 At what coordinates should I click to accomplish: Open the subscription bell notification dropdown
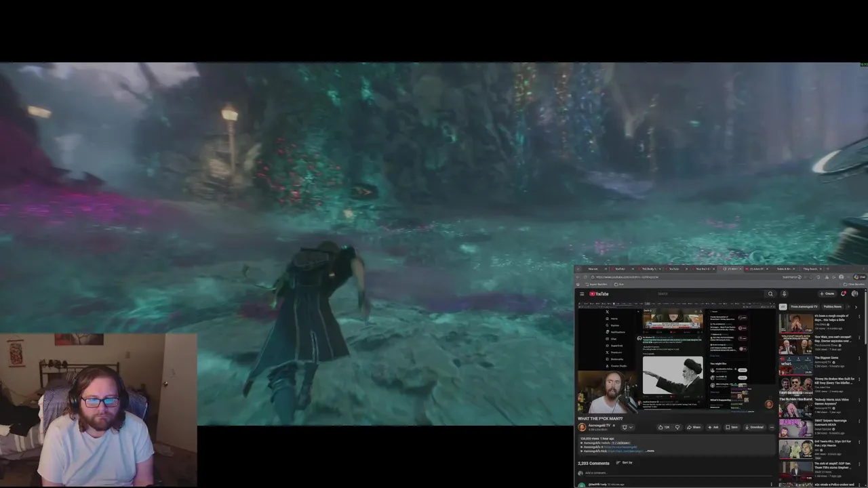click(x=627, y=427)
